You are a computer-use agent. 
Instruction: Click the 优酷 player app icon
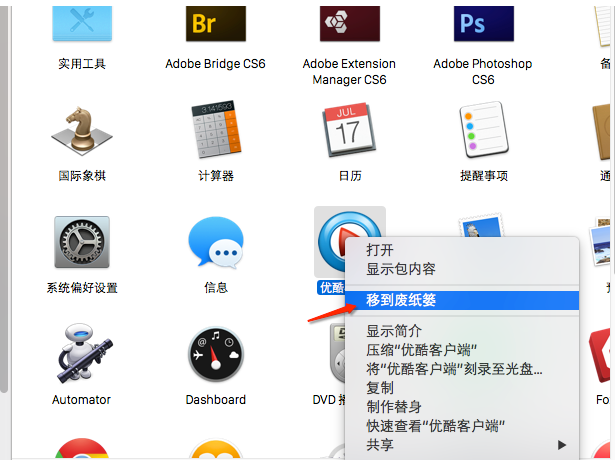332,242
